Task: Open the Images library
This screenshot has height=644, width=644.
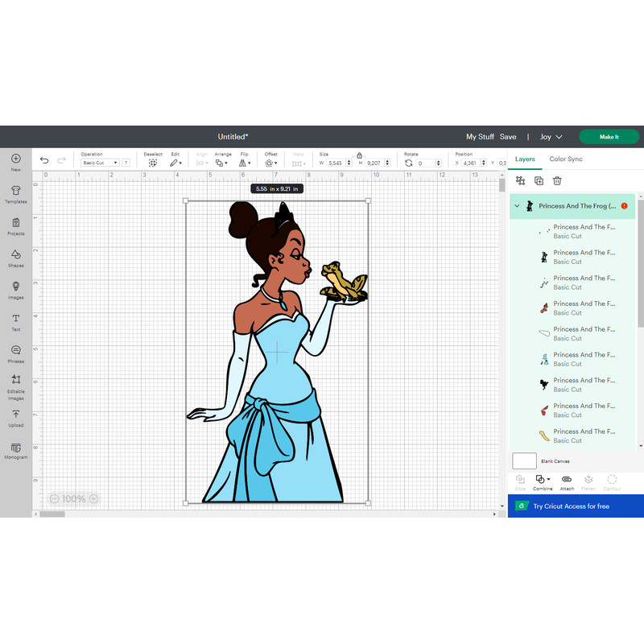Action: [16, 289]
